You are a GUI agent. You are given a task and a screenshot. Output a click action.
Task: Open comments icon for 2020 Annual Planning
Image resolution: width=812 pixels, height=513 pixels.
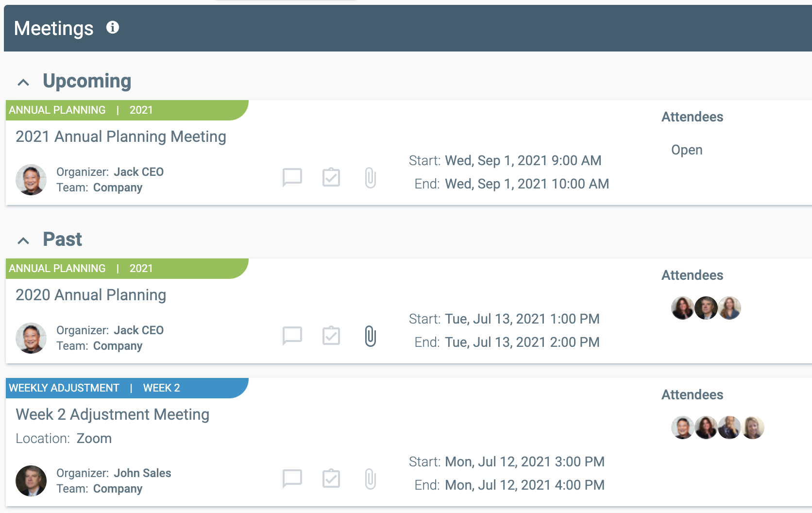tap(292, 336)
